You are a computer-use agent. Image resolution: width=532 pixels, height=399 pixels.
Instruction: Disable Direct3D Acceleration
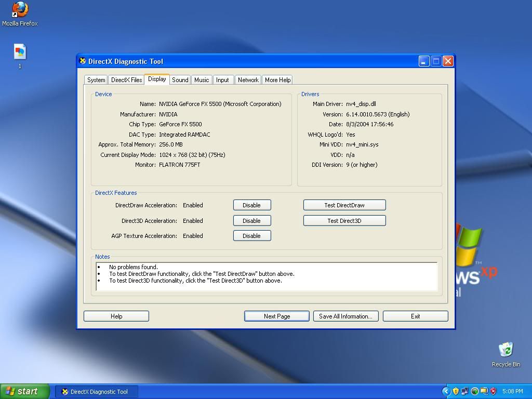tap(252, 221)
